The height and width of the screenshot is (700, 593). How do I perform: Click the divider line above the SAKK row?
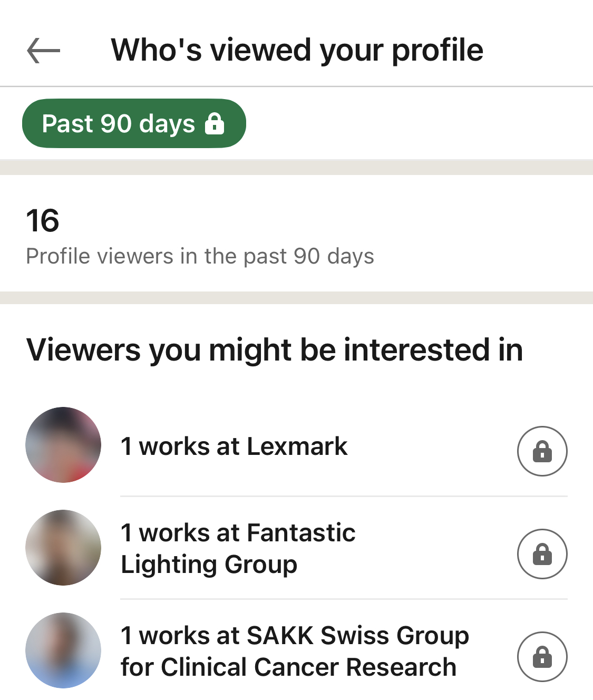344,599
